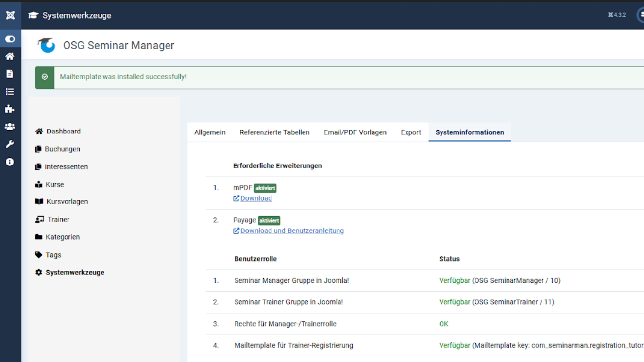Open the Users group icon
This screenshot has height=362, width=644.
click(10, 127)
